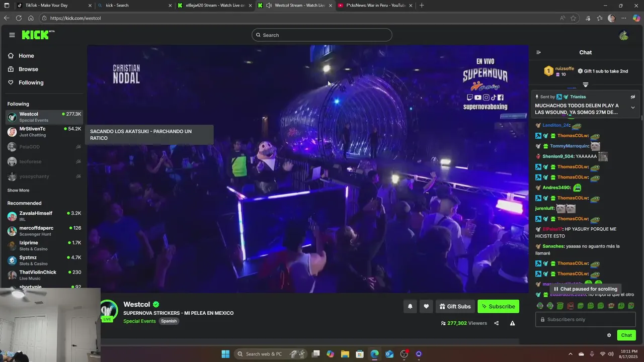Click taskbar Search web & PC box
Image resolution: width=644 pixels, height=362 pixels.
click(x=271, y=354)
